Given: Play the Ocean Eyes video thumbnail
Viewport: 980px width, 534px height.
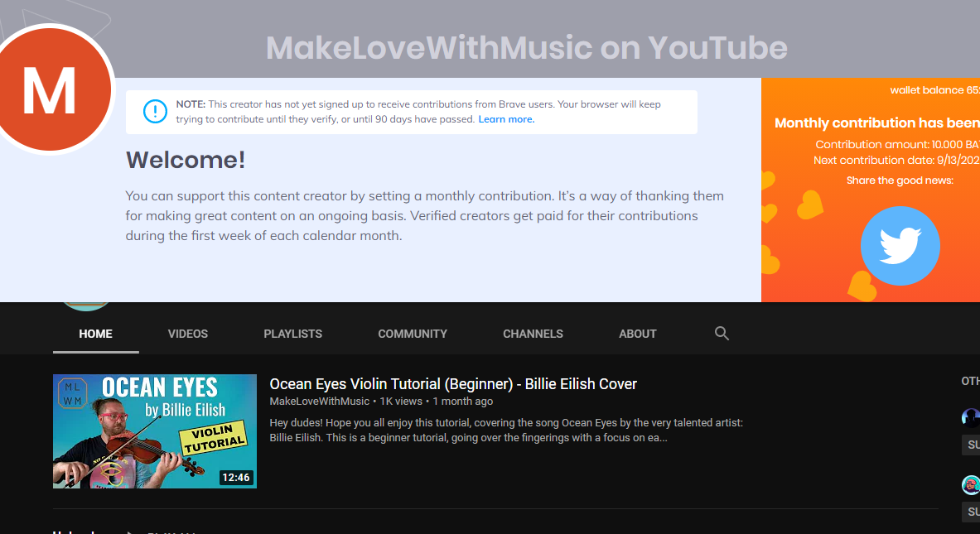Looking at the screenshot, I should coord(155,431).
